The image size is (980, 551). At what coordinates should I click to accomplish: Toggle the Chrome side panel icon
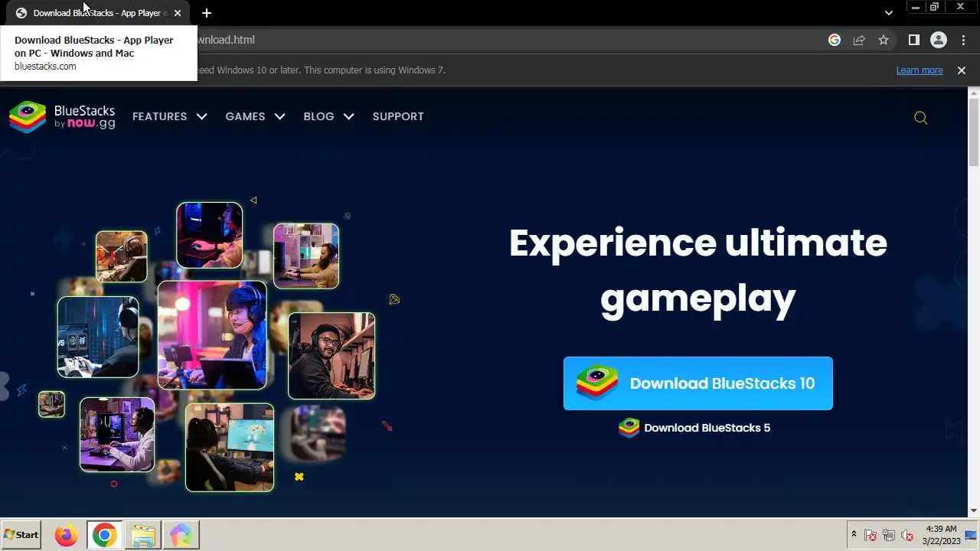coord(913,40)
